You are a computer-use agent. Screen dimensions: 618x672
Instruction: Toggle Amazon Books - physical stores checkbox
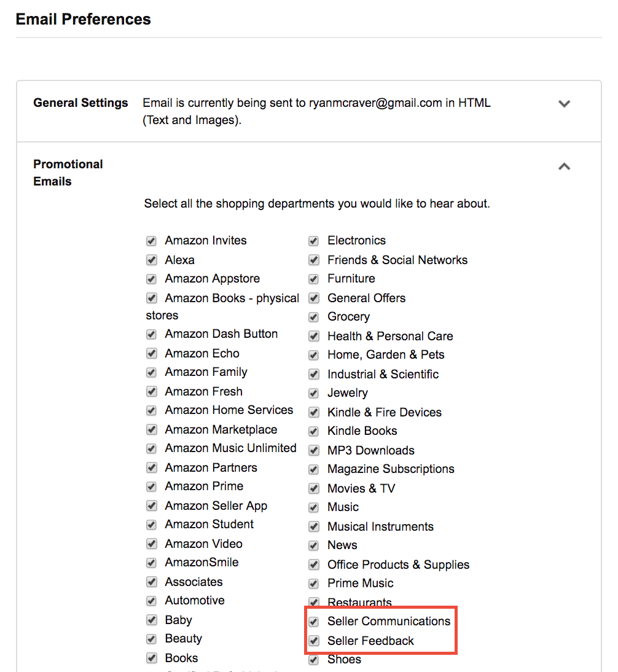pyautogui.click(x=151, y=298)
